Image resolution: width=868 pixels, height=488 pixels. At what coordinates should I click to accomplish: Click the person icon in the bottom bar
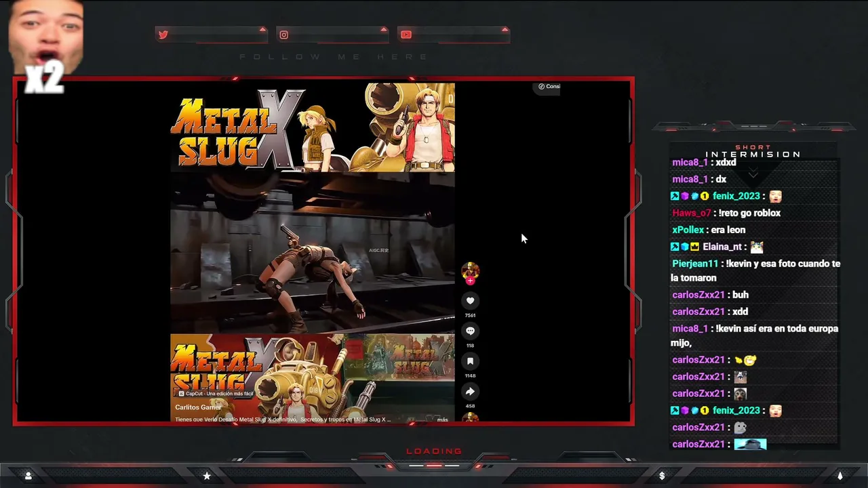pos(28,476)
